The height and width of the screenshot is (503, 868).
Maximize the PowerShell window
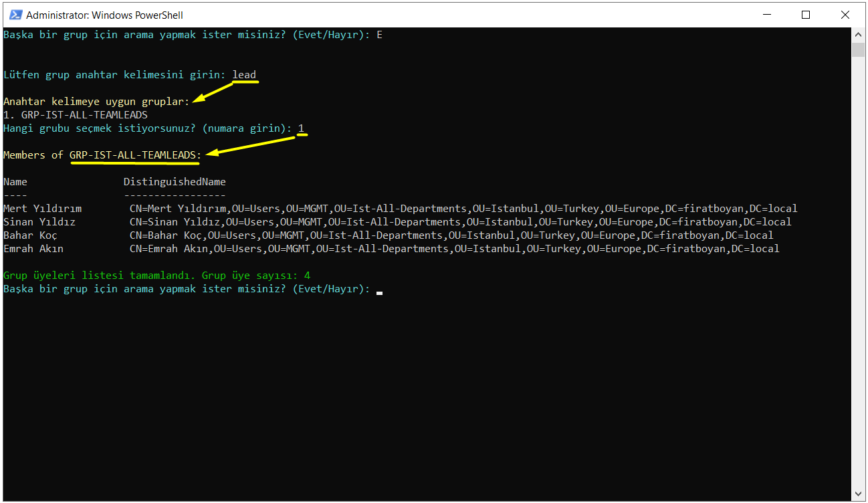tap(806, 14)
